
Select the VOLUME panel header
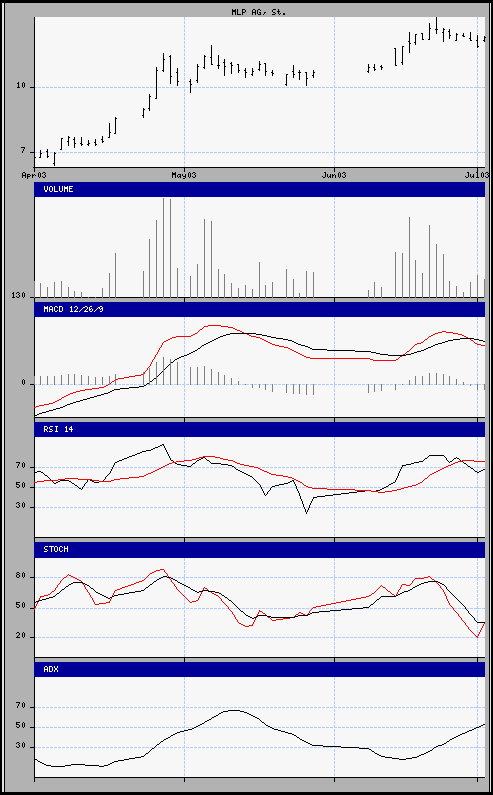[260, 190]
